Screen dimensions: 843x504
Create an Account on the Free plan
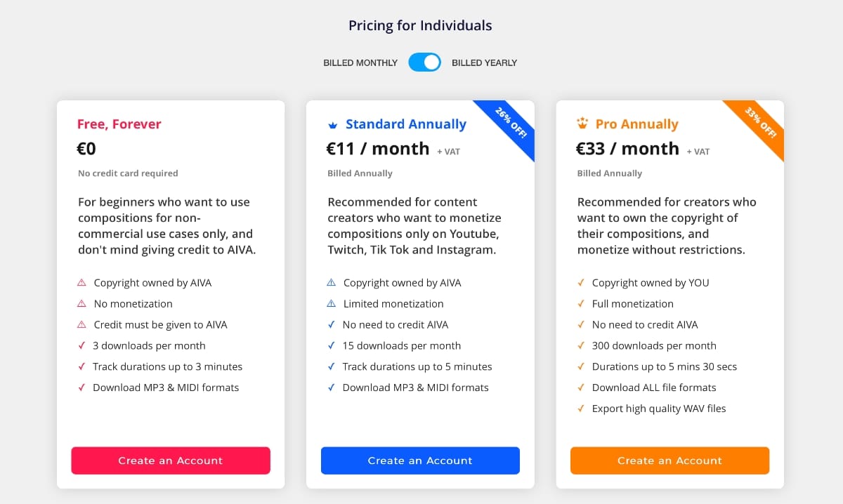[171, 460]
